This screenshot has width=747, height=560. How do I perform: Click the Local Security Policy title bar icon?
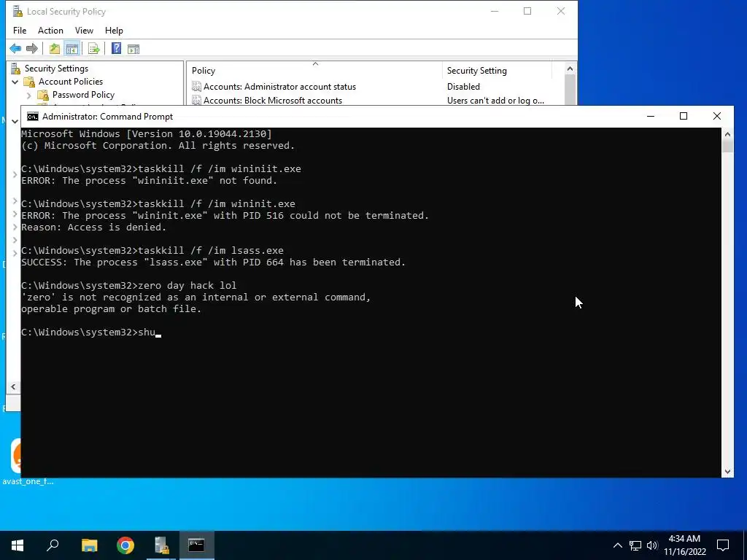[x=18, y=12]
